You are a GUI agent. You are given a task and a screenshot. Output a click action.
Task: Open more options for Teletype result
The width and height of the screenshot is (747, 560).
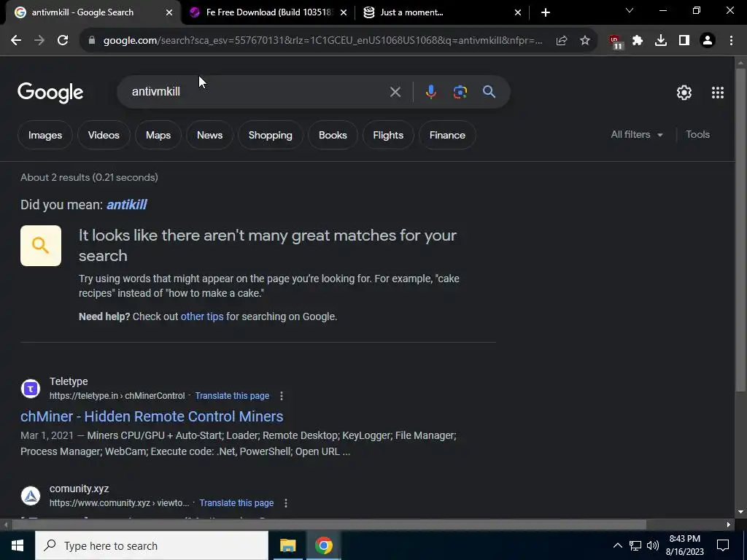click(x=282, y=396)
